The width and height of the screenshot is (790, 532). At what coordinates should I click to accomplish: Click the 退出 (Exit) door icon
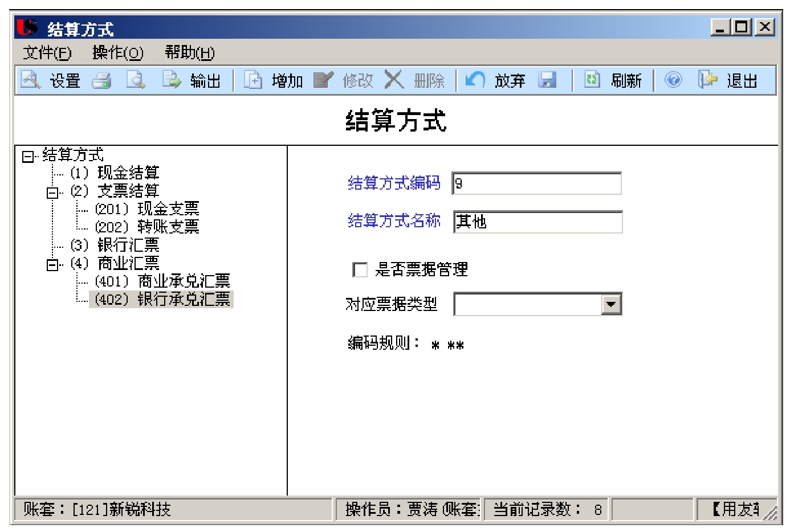point(707,80)
